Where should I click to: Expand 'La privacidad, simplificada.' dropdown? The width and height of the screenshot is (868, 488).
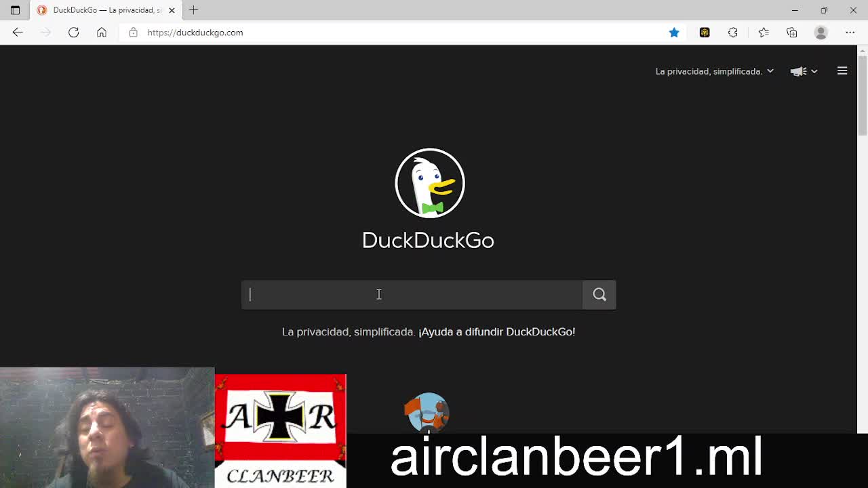coord(714,71)
